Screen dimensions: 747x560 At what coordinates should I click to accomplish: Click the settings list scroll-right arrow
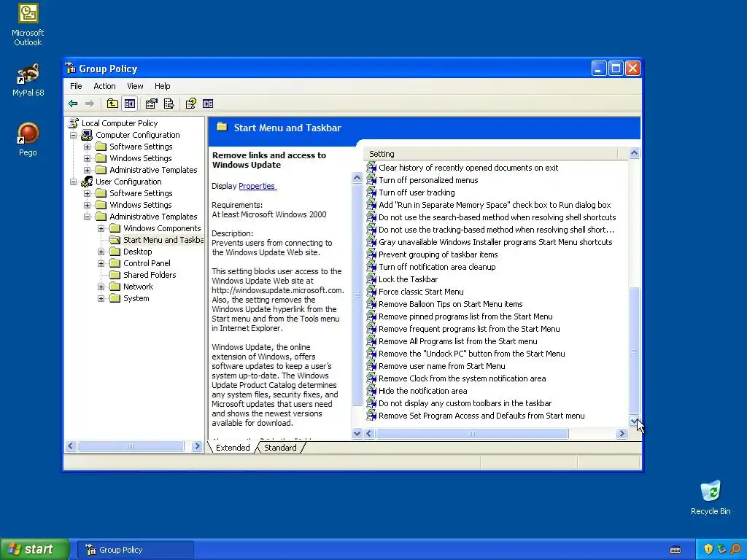(x=622, y=433)
